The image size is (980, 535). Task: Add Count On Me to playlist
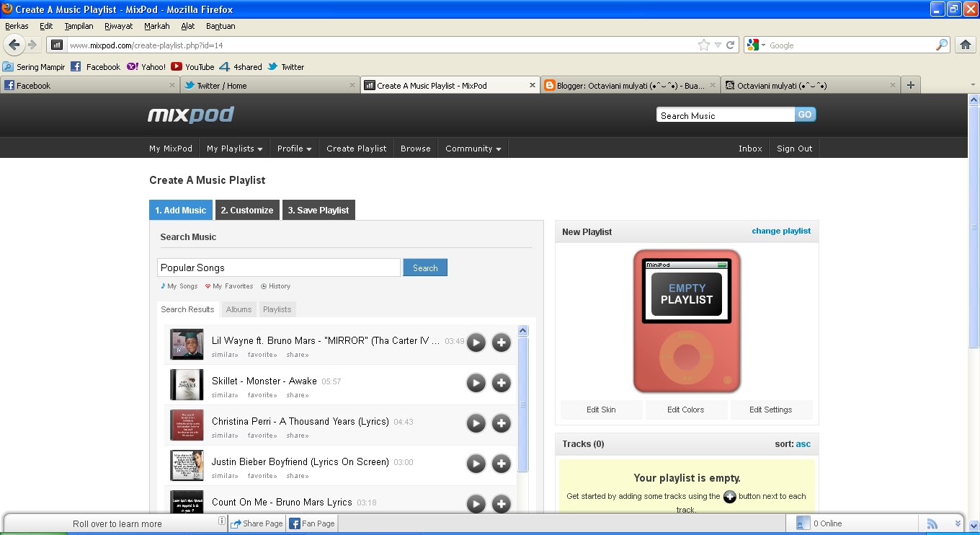coord(502,503)
